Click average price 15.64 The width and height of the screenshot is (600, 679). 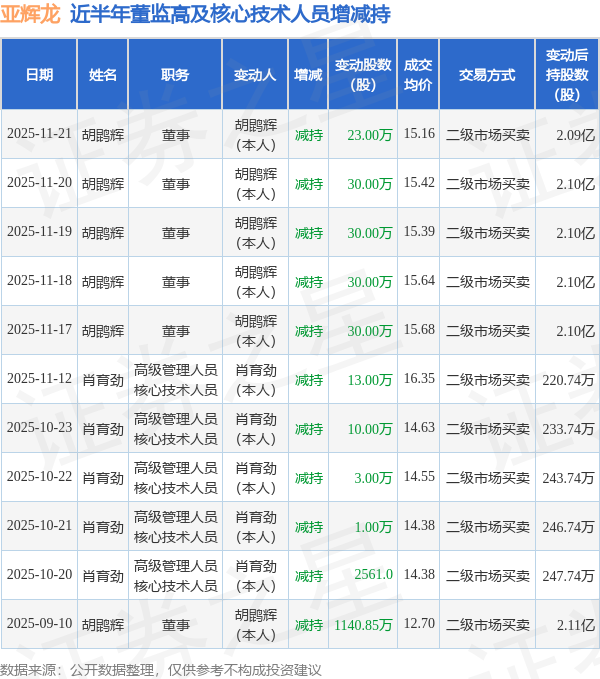coord(419,280)
